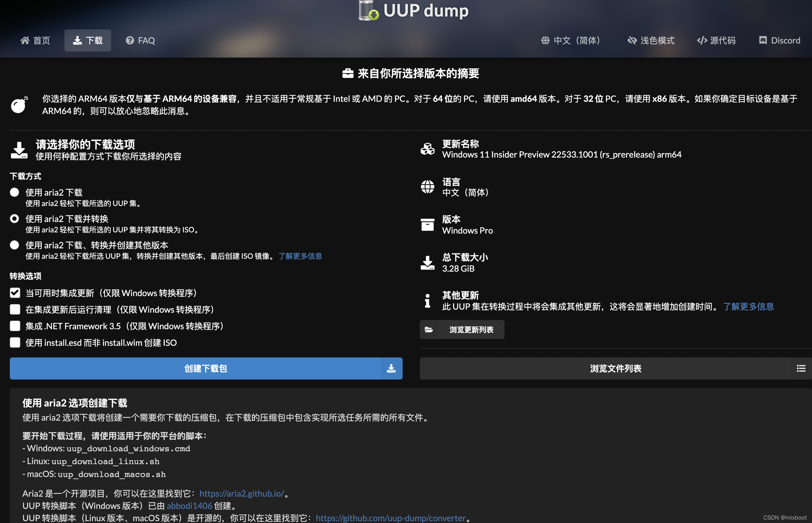
Task: Enable 在集成更新后运行清理 checkbox
Action: [15, 309]
